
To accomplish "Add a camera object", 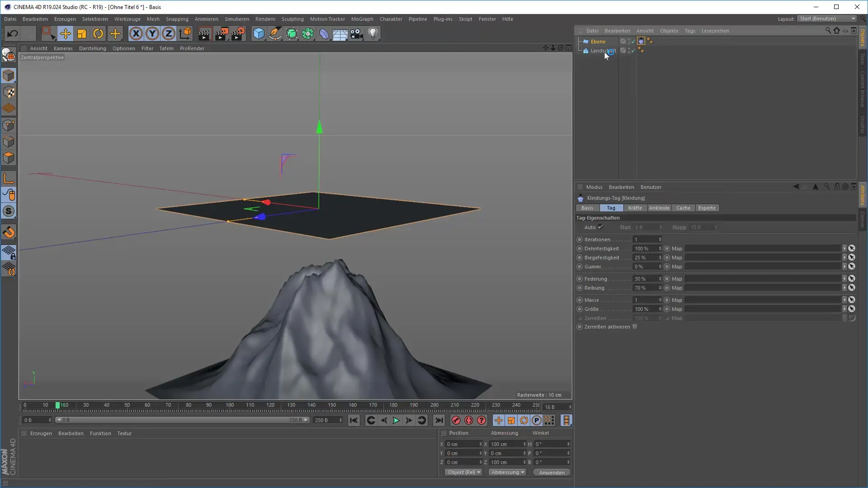I will pos(357,33).
